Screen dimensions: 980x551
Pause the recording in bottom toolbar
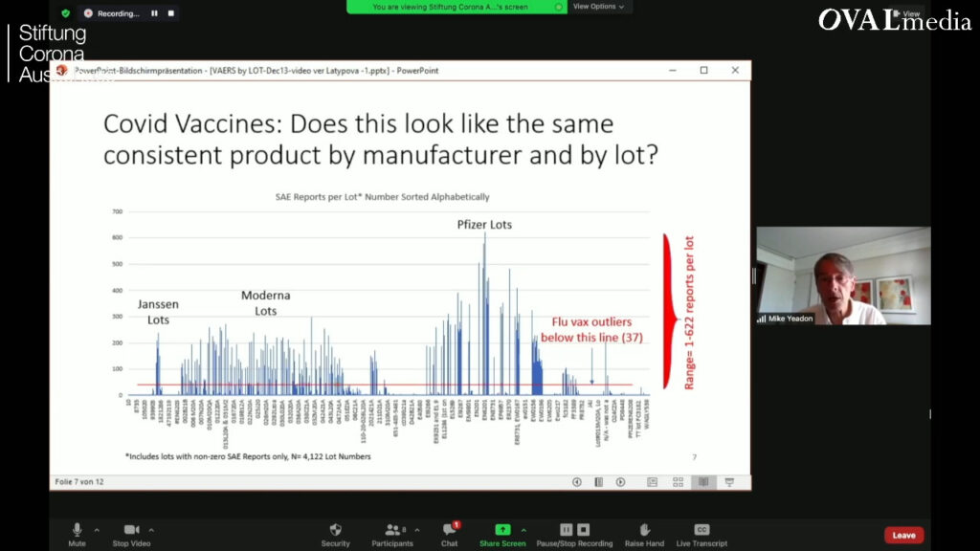(x=567, y=530)
